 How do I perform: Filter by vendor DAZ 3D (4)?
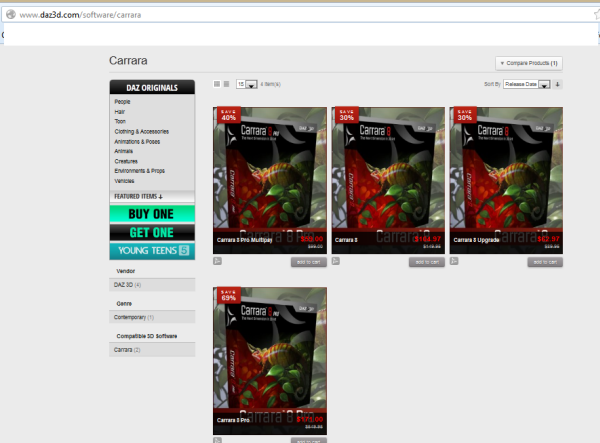coord(152,285)
